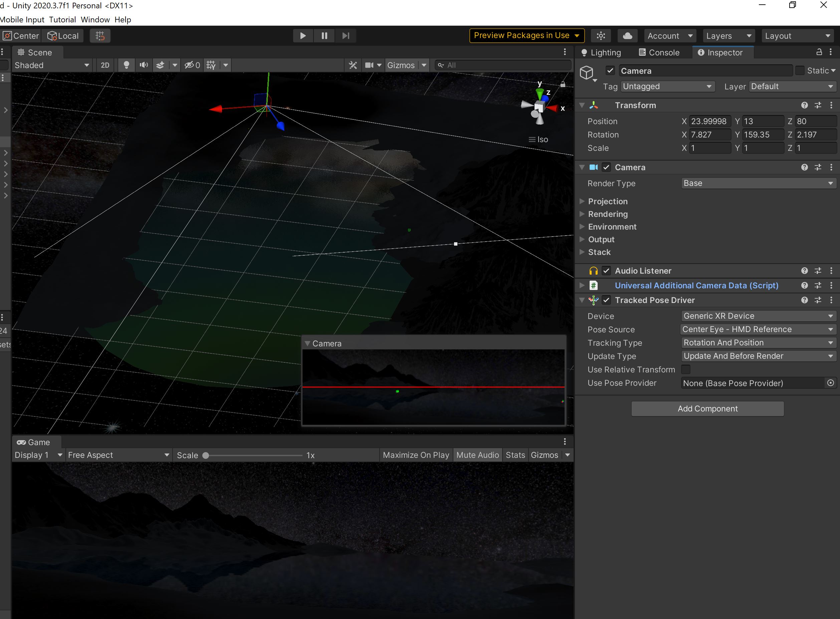Open Transform component kebab menu
Image resolution: width=840 pixels, height=619 pixels.
(x=831, y=105)
